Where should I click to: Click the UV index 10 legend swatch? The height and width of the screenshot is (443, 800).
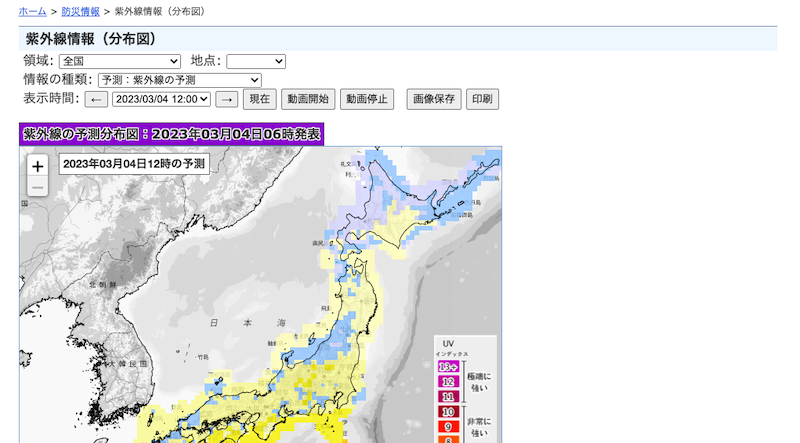tap(447, 412)
